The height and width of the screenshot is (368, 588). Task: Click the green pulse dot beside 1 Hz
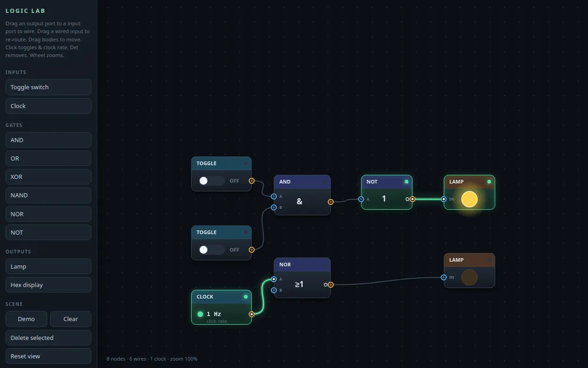pyautogui.click(x=200, y=314)
